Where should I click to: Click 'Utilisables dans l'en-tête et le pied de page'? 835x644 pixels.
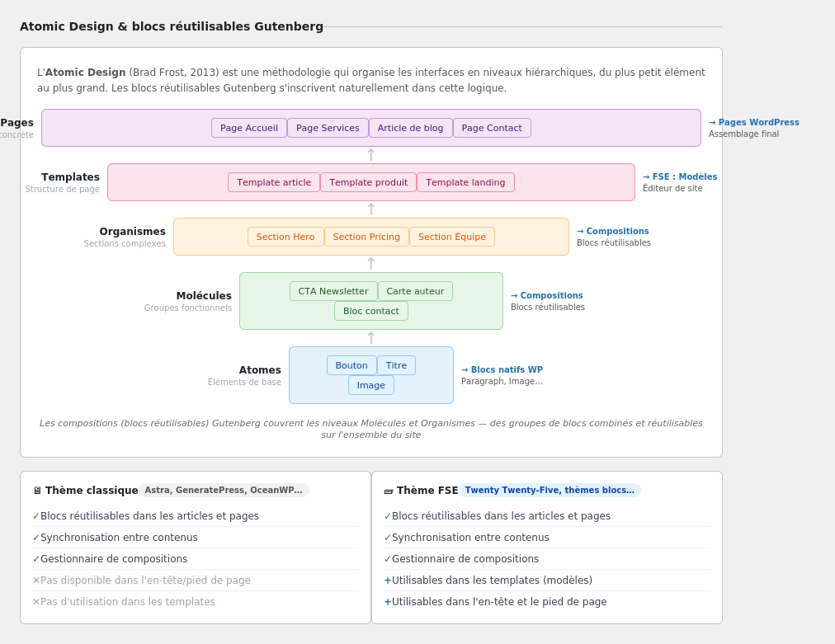[499, 601]
